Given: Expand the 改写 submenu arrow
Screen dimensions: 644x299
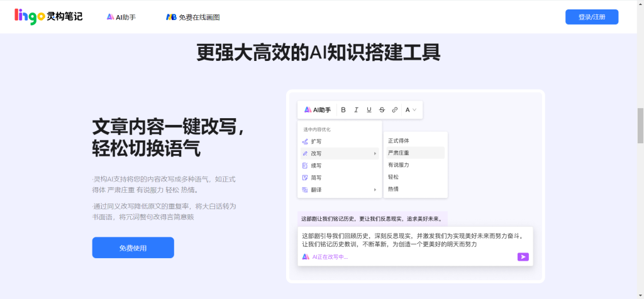Looking at the screenshot, I should pos(375,153).
